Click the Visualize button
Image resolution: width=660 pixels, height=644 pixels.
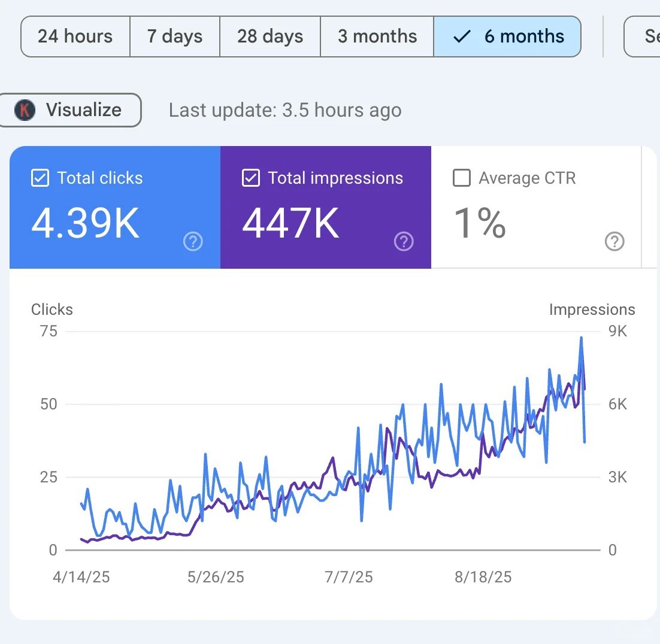coord(70,110)
